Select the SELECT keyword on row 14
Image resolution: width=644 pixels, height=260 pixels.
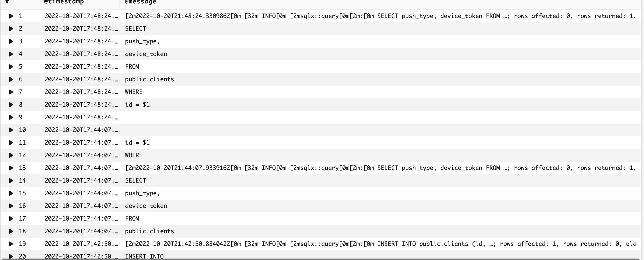[x=135, y=180]
